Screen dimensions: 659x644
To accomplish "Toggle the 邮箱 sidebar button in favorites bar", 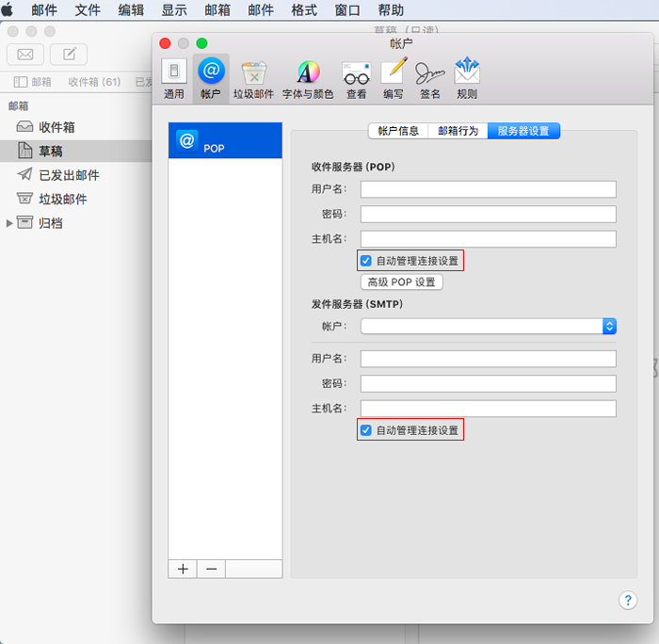I will coord(32,82).
